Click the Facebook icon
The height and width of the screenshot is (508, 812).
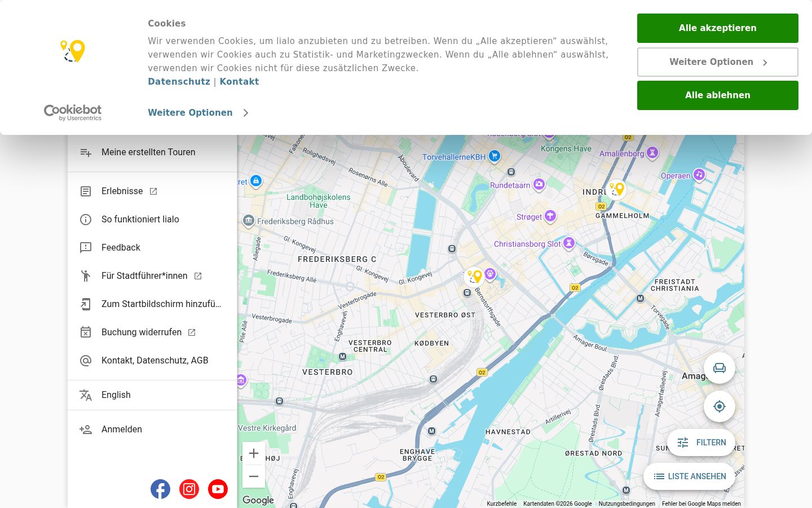click(160, 489)
